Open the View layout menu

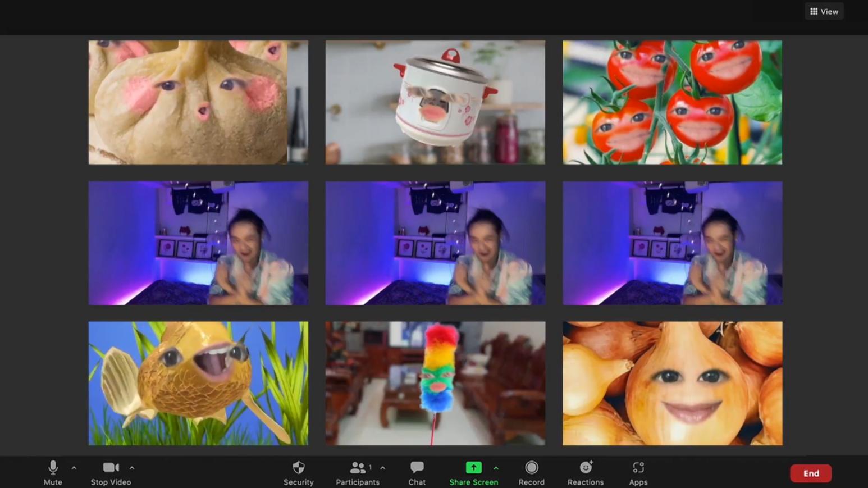(824, 11)
